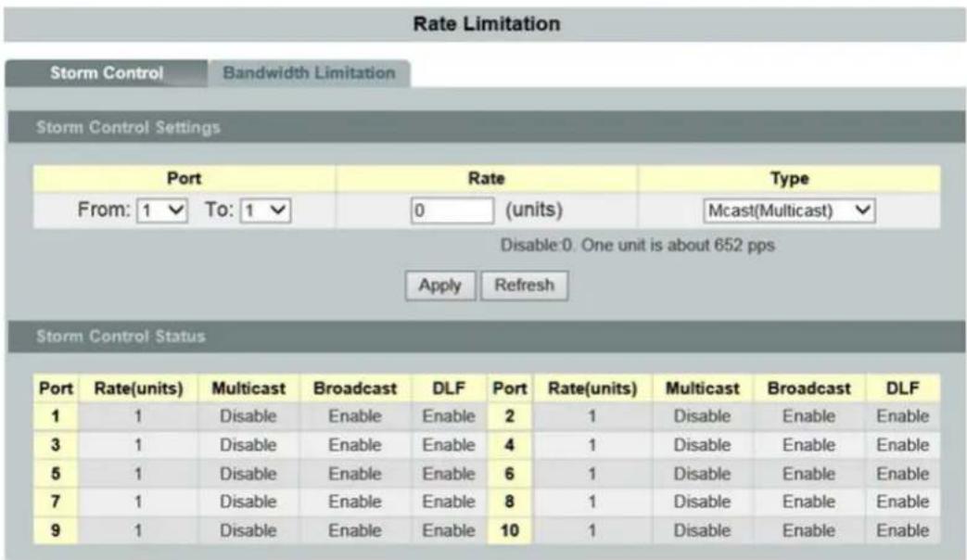The height and width of the screenshot is (560, 967).
Task: Click Broadcast Enable value for port 4
Action: [808, 445]
